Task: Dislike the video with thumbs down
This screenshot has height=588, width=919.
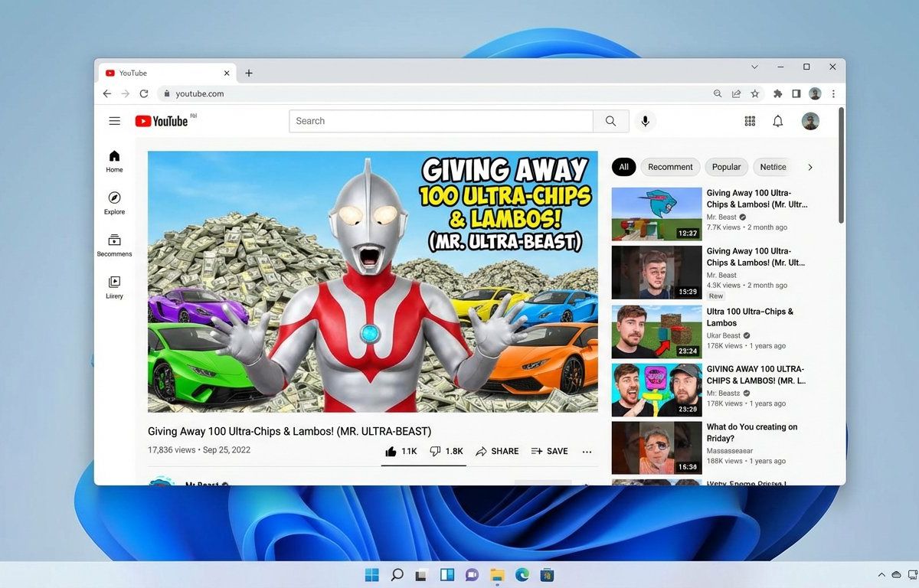Action: coord(446,451)
